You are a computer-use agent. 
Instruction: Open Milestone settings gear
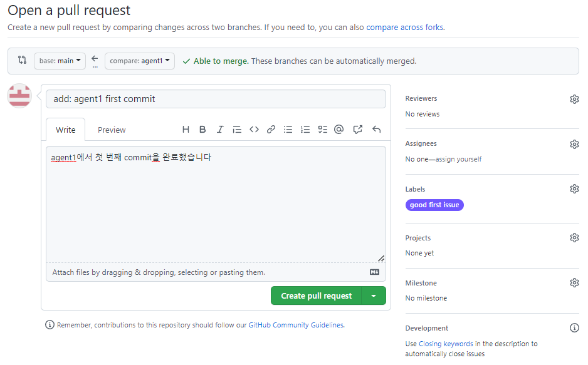click(574, 282)
